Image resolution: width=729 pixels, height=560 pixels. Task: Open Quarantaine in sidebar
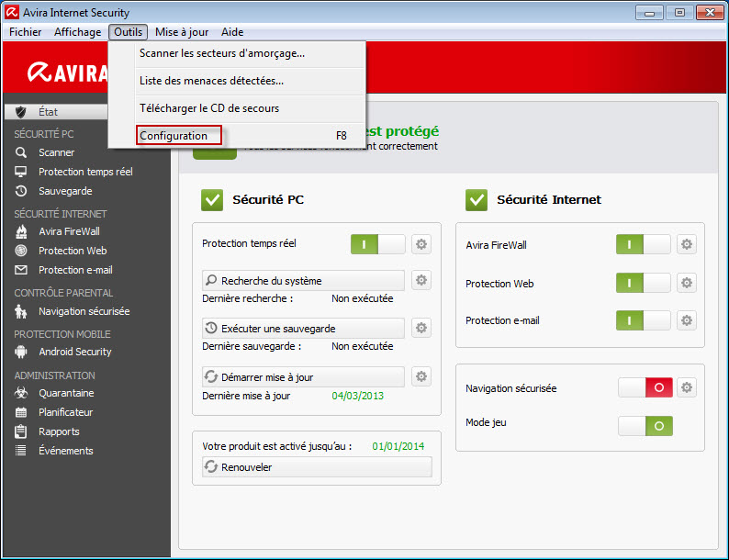66,393
